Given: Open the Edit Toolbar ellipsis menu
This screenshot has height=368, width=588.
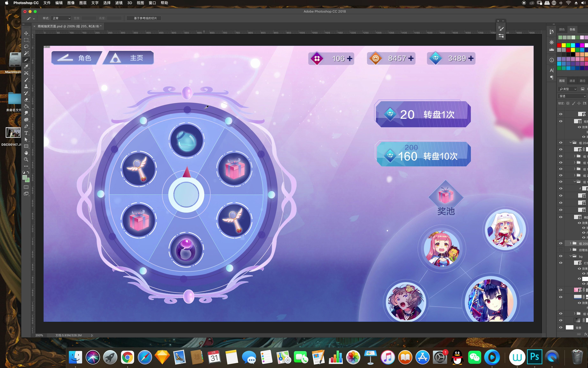Looking at the screenshot, I should point(26,166).
